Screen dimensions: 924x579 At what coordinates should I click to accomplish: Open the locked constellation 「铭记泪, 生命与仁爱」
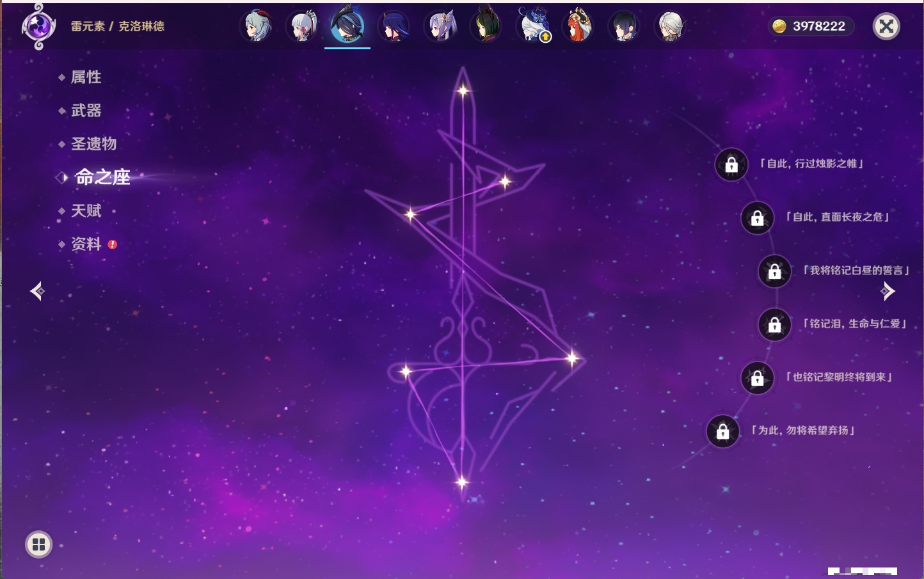(x=774, y=325)
